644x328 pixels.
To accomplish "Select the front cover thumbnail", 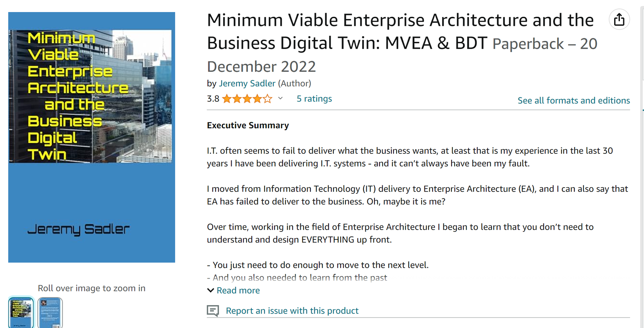I will (21, 313).
